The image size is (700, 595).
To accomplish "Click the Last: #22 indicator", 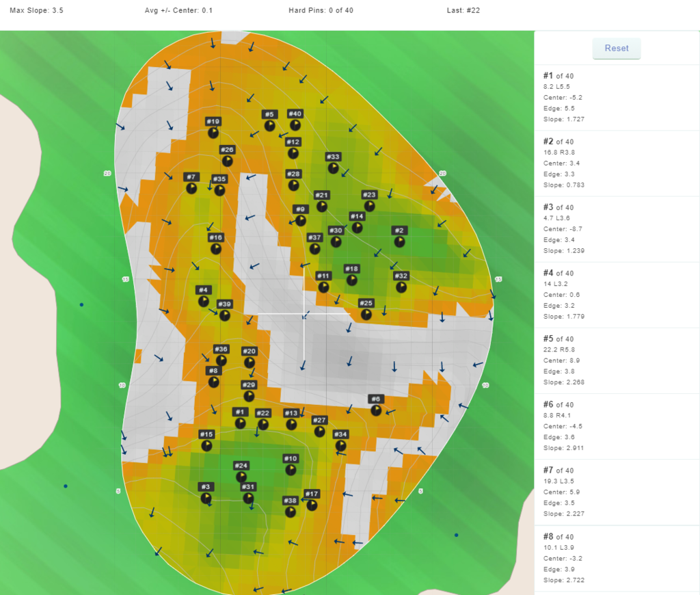I will pyautogui.click(x=463, y=11).
